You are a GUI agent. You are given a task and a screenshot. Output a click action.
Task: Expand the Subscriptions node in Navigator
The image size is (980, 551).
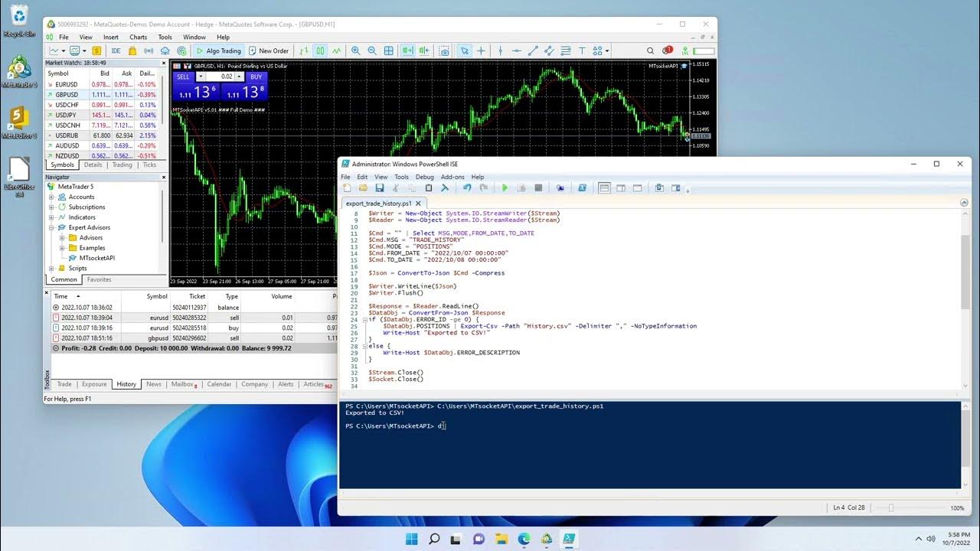52,207
